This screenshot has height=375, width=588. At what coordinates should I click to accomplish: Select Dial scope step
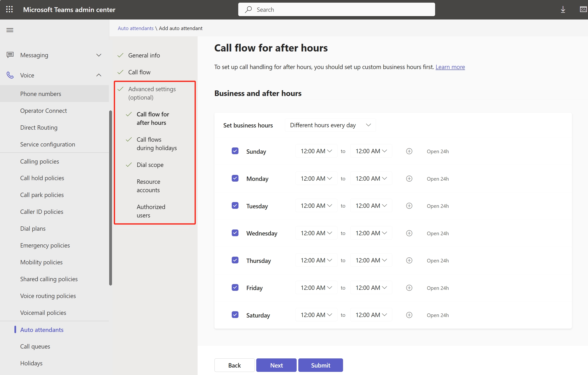pos(150,165)
